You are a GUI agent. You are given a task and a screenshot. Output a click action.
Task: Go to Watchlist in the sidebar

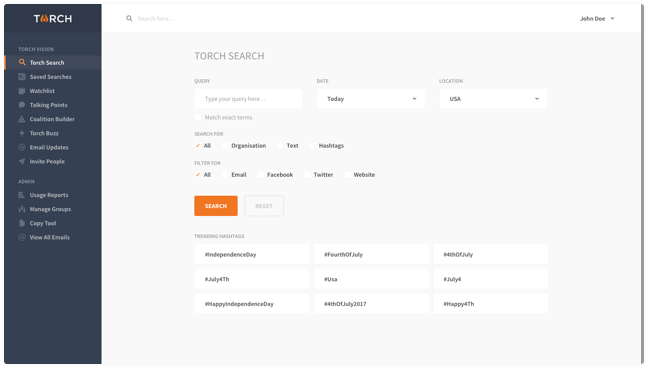pyautogui.click(x=53, y=91)
